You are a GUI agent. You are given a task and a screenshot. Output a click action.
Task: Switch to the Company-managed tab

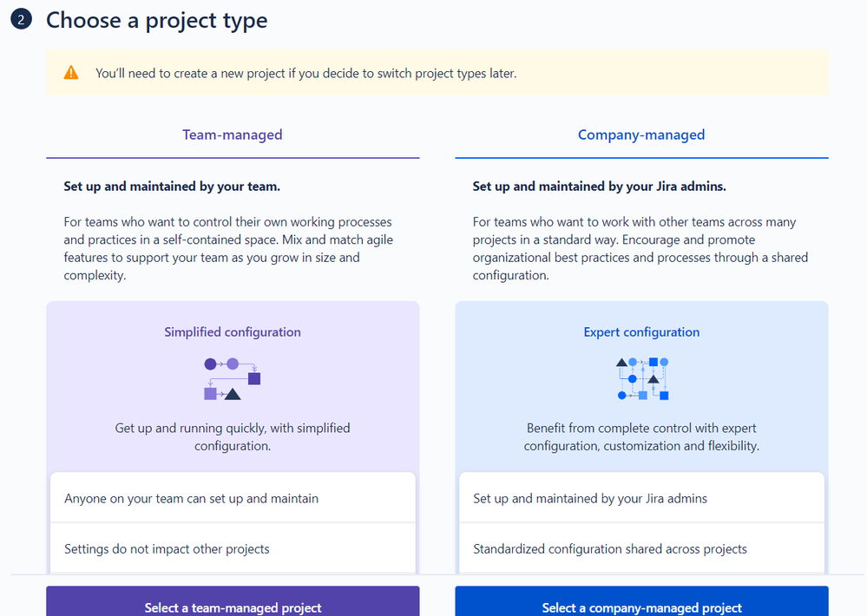coord(641,134)
